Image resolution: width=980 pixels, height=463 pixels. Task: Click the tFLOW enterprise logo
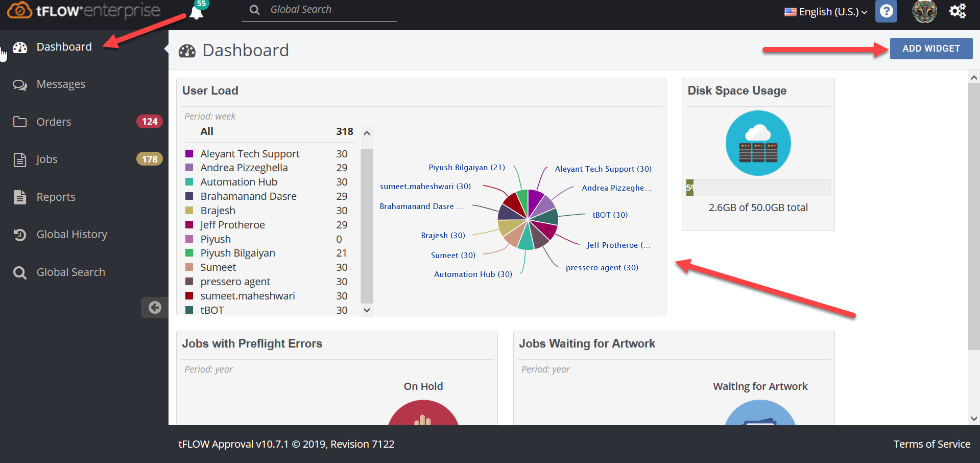click(x=84, y=11)
